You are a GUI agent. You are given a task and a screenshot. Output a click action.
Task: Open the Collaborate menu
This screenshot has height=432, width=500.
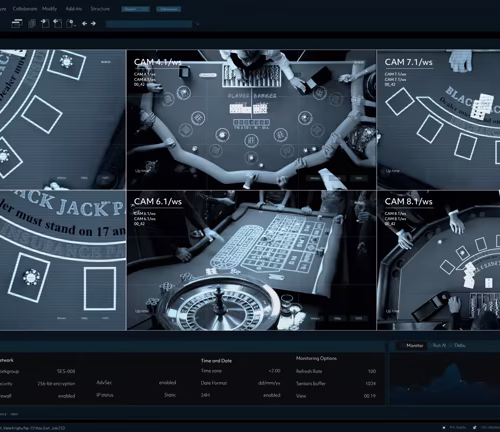point(25,9)
